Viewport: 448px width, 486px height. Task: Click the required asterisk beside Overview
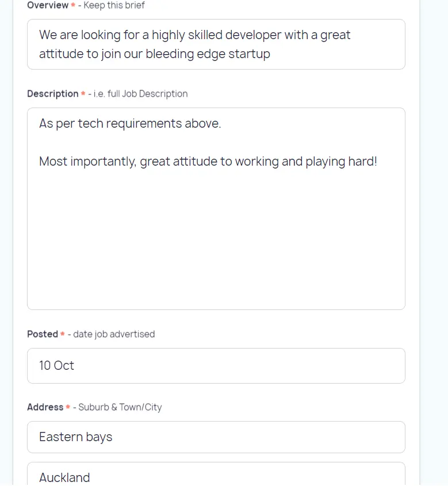(73, 5)
